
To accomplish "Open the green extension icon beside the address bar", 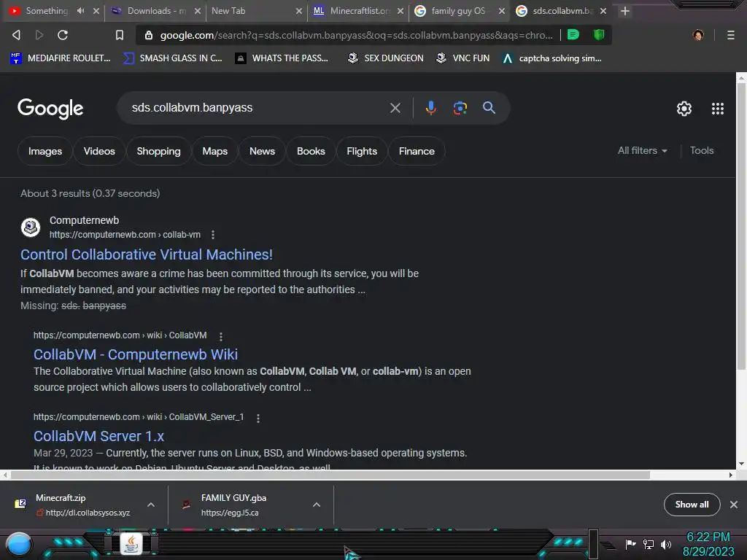I will click(x=573, y=35).
